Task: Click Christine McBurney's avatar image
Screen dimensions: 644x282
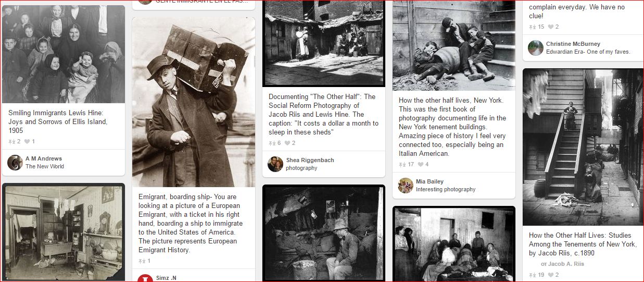Action: pos(536,48)
